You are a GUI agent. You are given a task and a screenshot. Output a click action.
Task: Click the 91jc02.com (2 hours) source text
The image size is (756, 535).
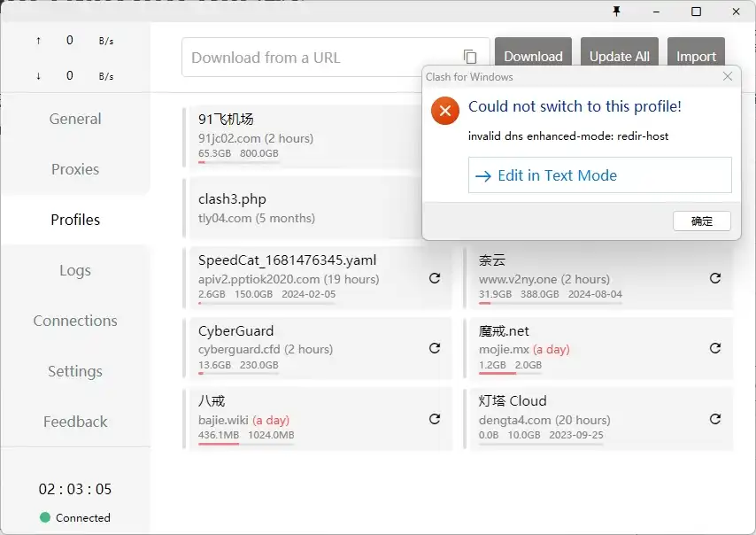coord(256,138)
